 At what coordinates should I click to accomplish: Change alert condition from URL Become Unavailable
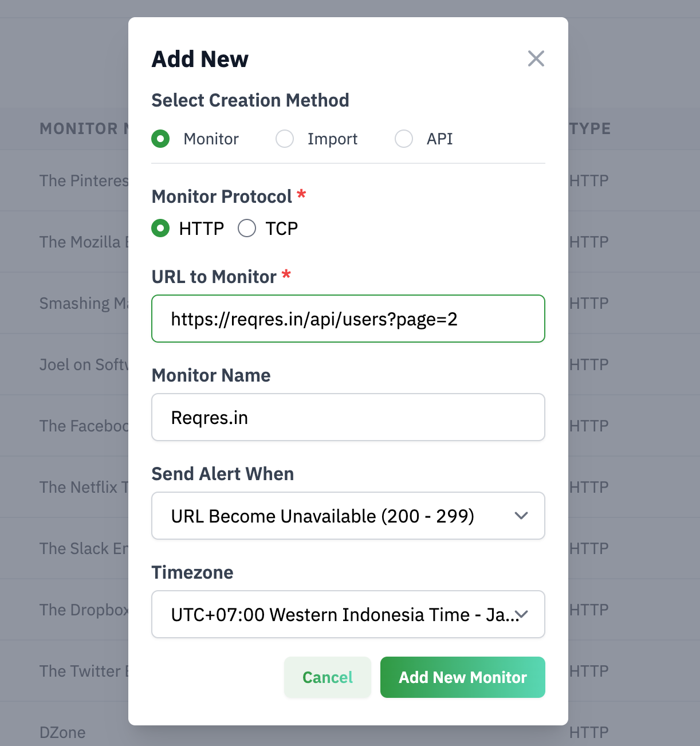(348, 516)
